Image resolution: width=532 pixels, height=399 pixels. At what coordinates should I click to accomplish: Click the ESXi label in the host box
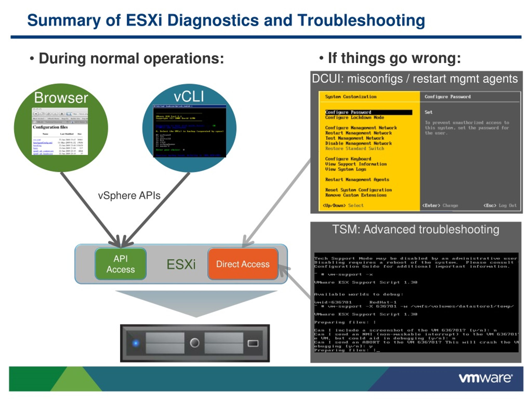tap(181, 264)
